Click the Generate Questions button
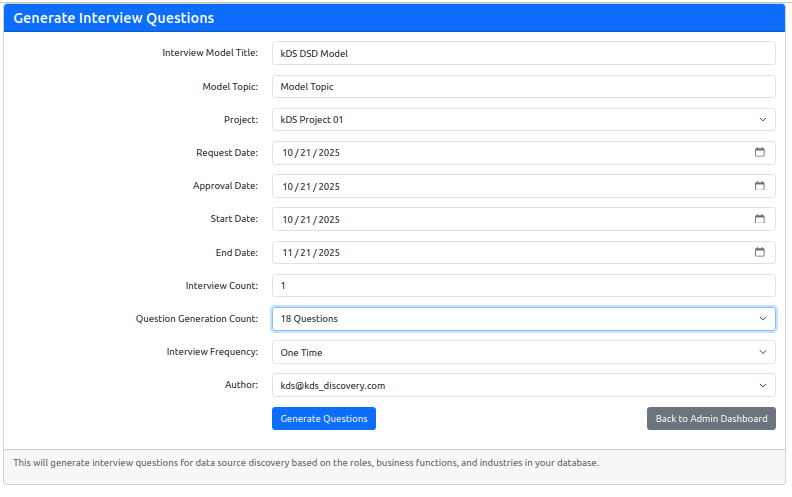Viewport: 792px width, 497px height. coord(323,418)
